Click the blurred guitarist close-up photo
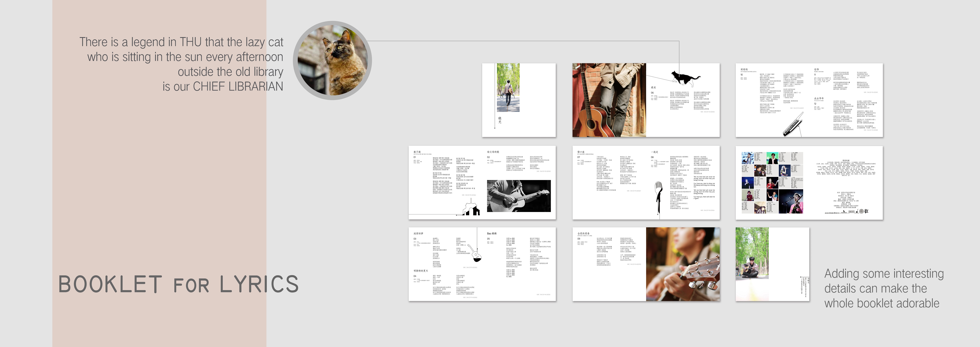The image size is (980, 347). click(683, 264)
